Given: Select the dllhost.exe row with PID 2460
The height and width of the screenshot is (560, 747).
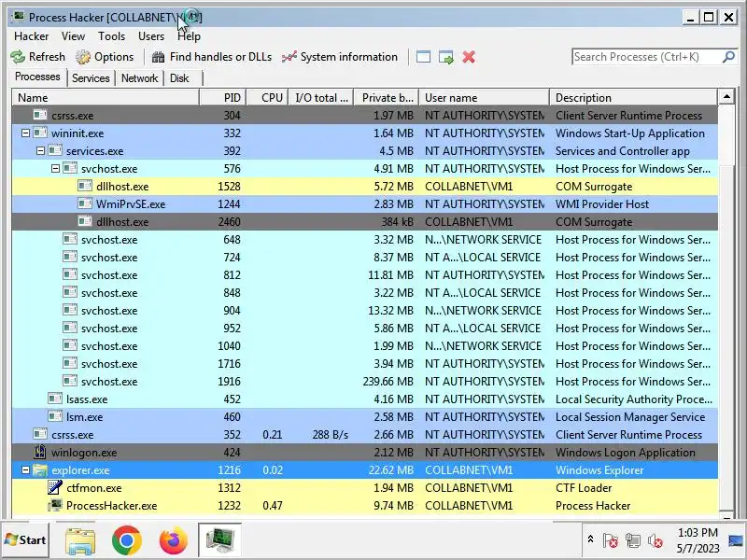Looking at the screenshot, I should pyautogui.click(x=364, y=222).
